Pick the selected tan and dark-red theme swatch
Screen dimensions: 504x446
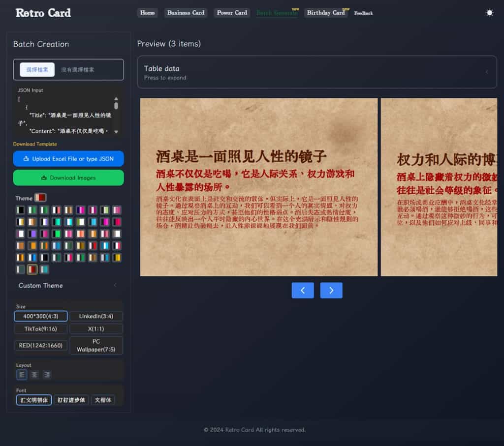(32, 269)
